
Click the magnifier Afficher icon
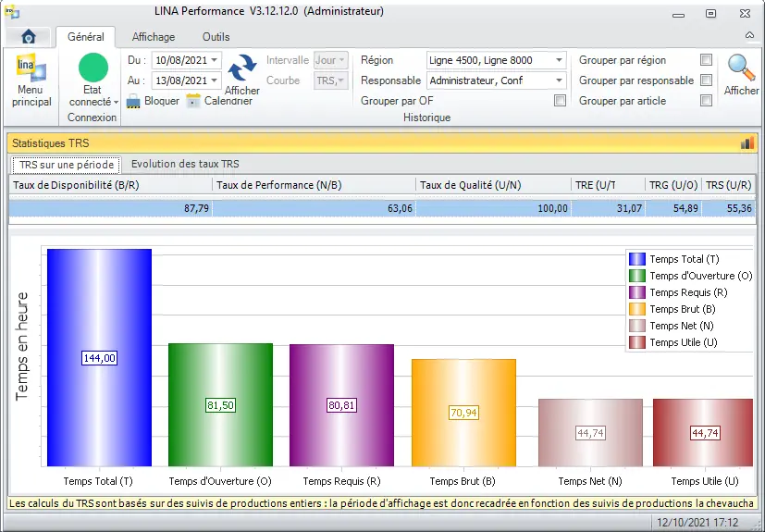[x=741, y=68]
